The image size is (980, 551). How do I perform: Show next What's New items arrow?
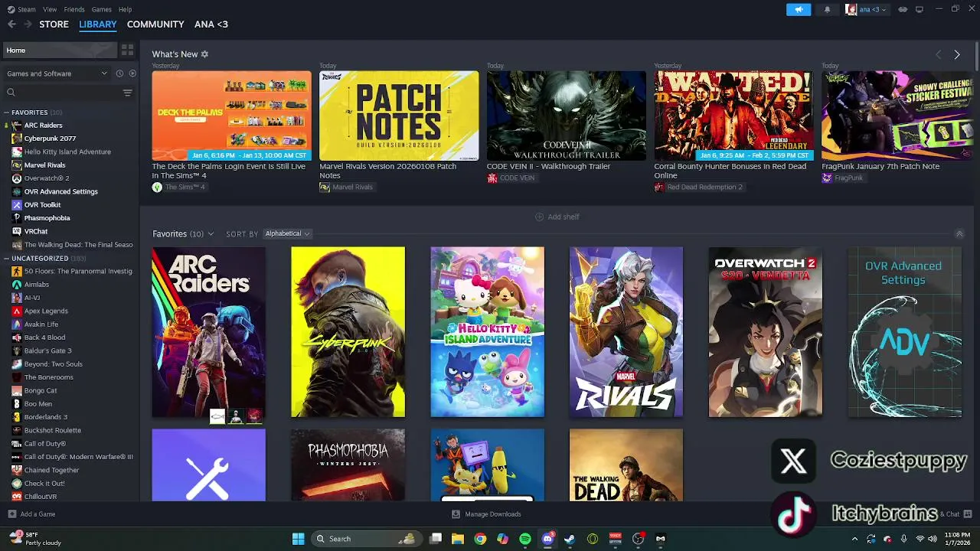(x=957, y=55)
